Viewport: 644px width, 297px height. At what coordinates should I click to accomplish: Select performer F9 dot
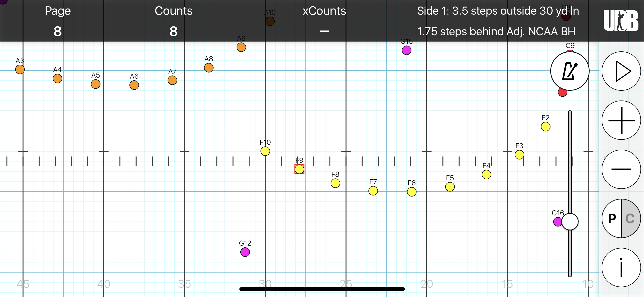299,169
